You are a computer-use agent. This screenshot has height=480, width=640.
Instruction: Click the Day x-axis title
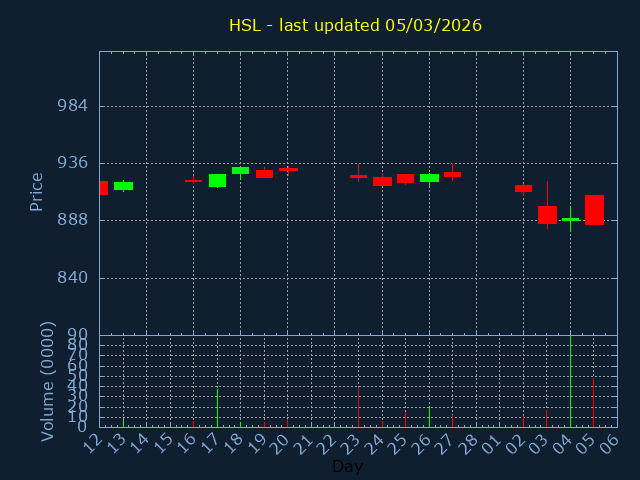pos(347,467)
